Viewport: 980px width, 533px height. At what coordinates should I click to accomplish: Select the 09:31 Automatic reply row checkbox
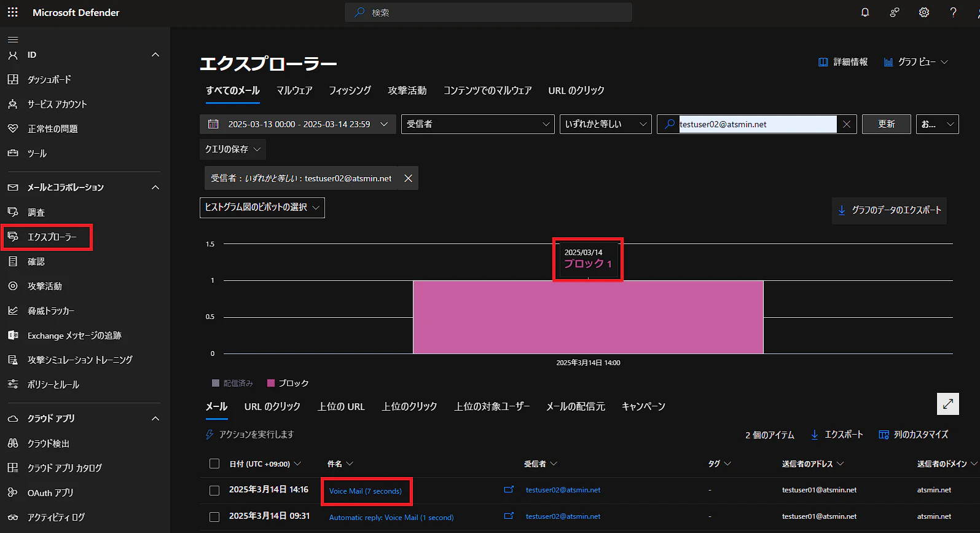pyautogui.click(x=214, y=517)
